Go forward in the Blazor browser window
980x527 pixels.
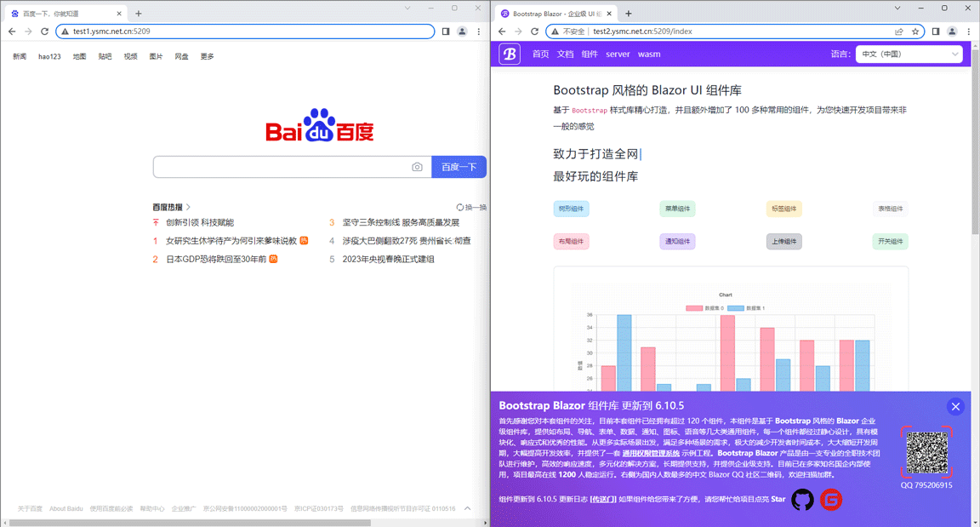[518, 32]
